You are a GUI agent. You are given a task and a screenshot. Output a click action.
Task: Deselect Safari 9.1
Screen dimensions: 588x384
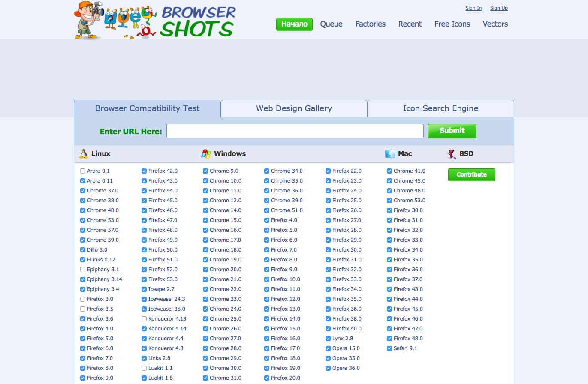(389, 348)
